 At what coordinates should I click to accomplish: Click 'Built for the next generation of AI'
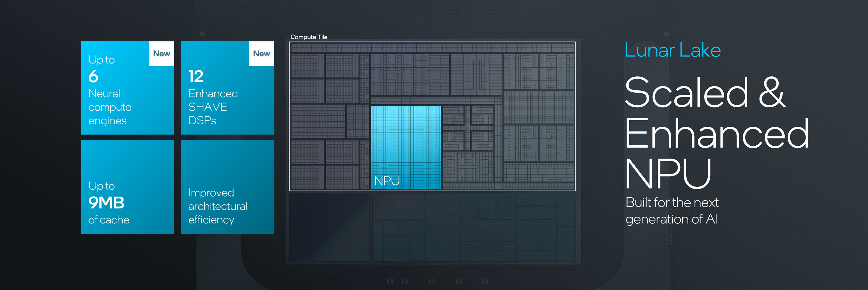coord(672,211)
